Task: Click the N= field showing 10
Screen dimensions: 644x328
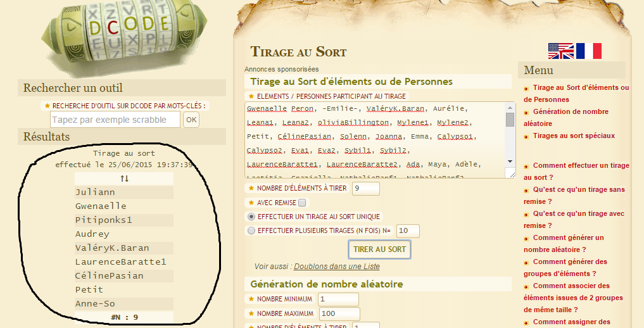Action: (x=408, y=230)
